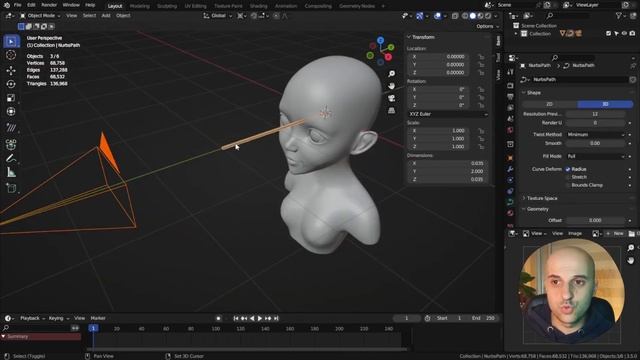Viewport: 640px width, 360px height.
Task: Click the Blender logo menu icon
Action: point(7,5)
